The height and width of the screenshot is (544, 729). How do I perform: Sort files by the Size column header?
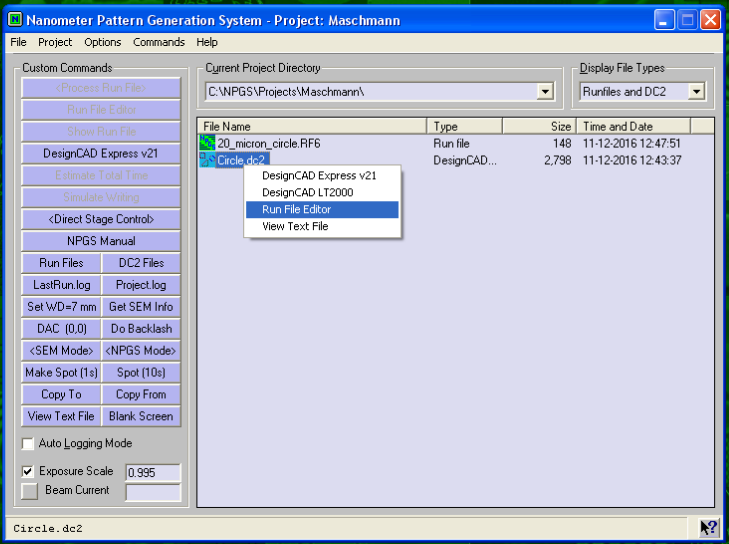pos(548,126)
